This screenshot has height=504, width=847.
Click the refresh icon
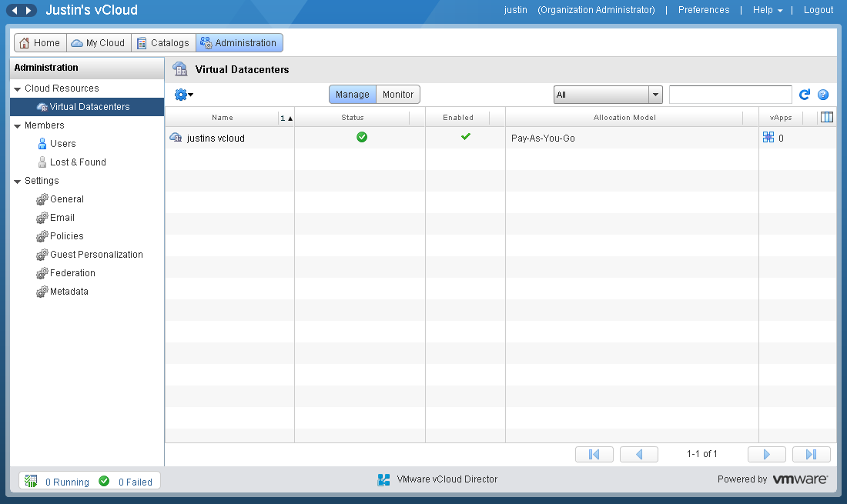coord(805,95)
